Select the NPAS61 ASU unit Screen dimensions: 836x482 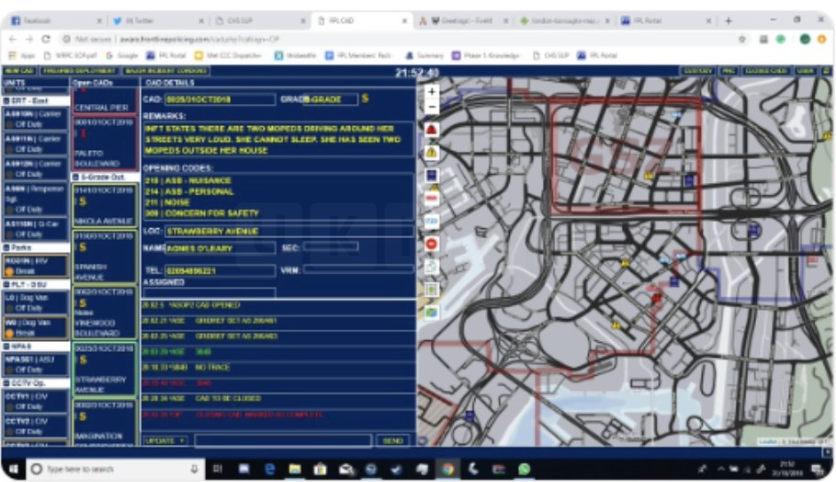35,364
